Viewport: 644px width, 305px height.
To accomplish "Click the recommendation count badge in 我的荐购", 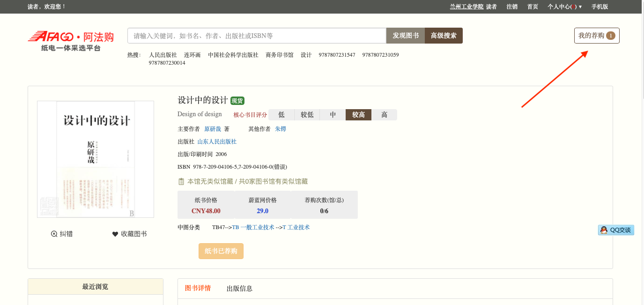I will [610, 36].
